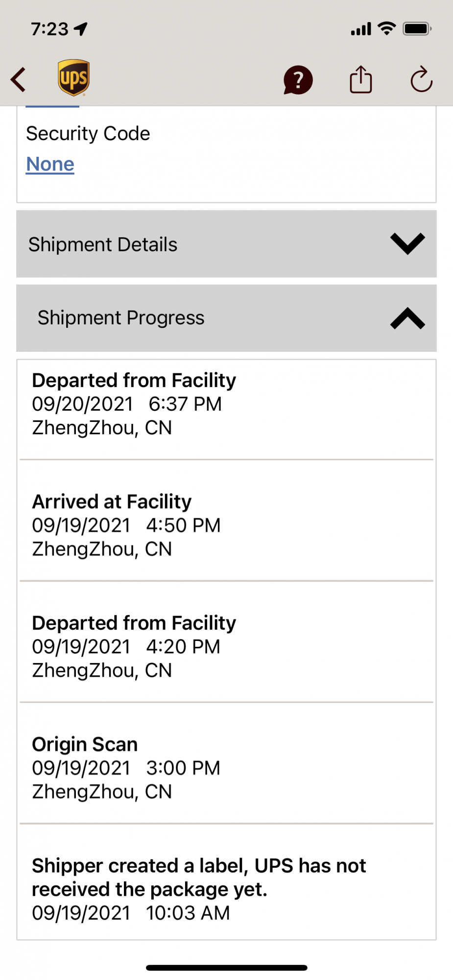Tap the location arrow in status bar
The height and width of the screenshot is (980, 453).
pos(81,29)
